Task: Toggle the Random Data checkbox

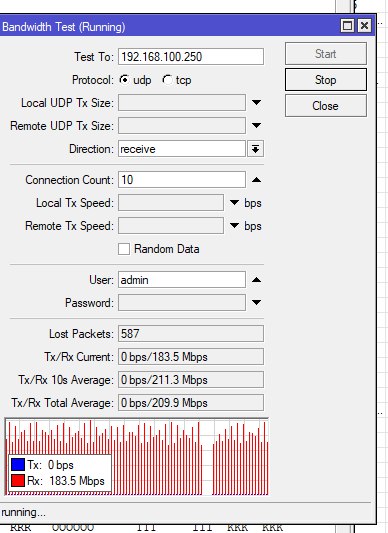Action: pyautogui.click(x=124, y=249)
